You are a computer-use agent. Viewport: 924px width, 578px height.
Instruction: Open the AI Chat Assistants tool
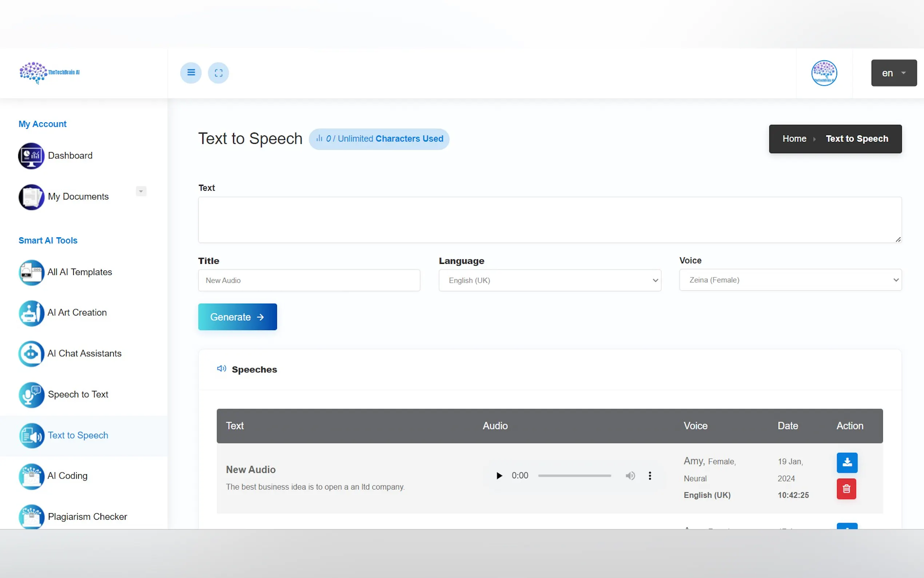click(x=84, y=353)
